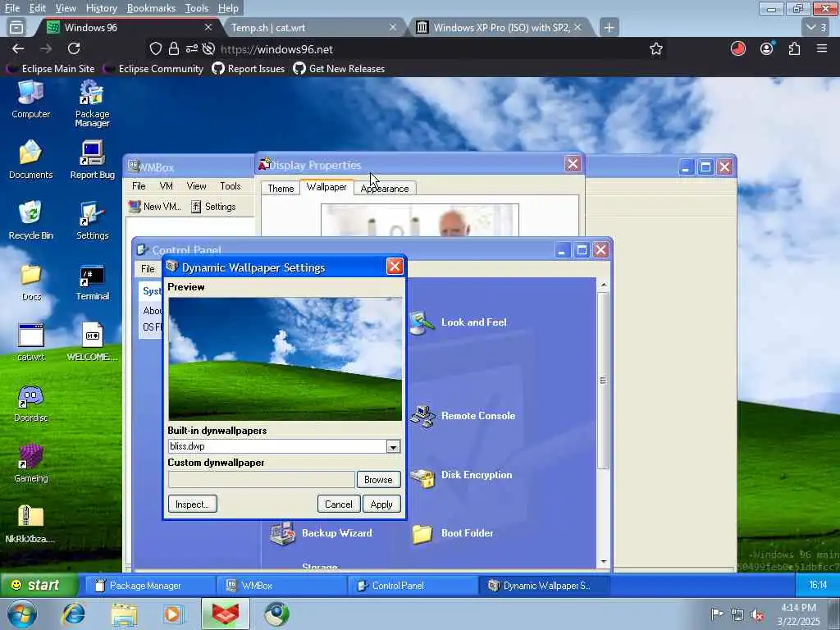Click Custom dynwallpaper path field

tap(262, 480)
